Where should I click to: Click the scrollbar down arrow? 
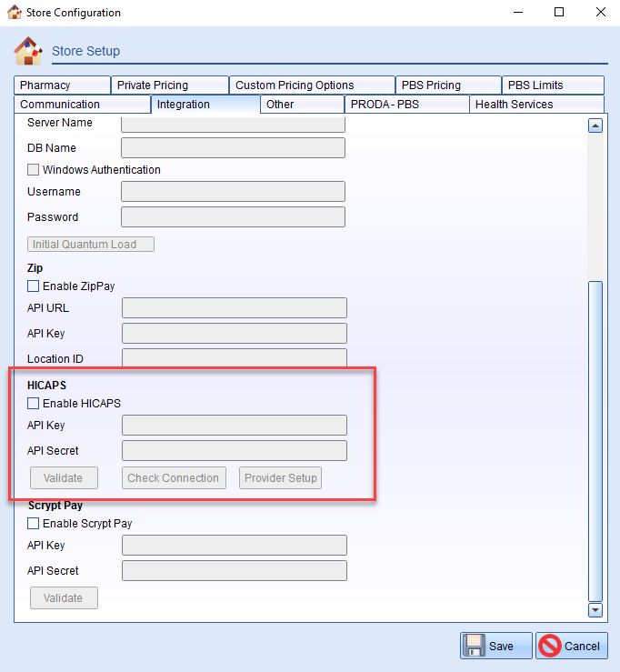tap(595, 610)
